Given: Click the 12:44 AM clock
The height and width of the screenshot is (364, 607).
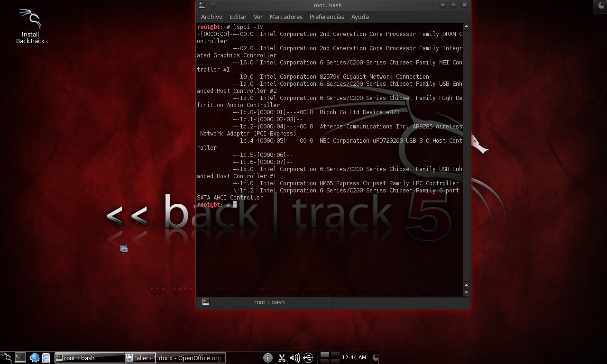Looking at the screenshot, I should click(x=354, y=358).
